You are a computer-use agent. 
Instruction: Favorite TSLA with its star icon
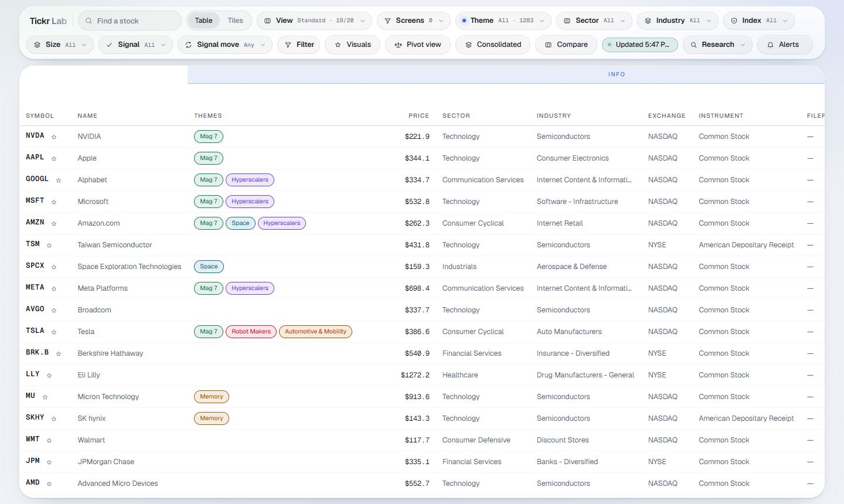[x=54, y=332]
